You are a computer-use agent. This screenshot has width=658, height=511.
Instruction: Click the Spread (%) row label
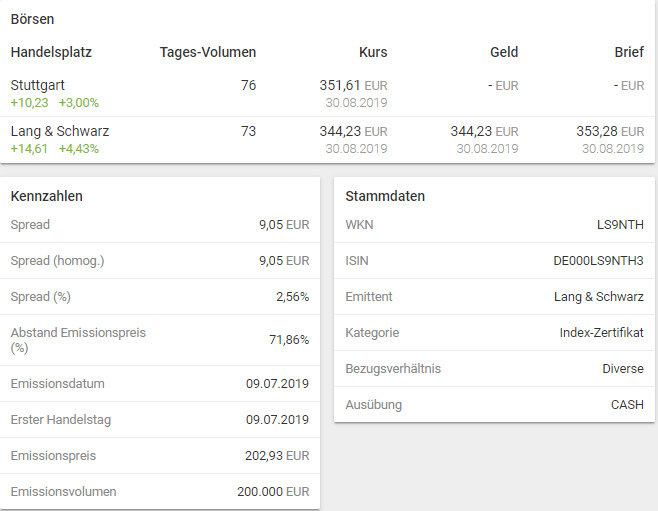click(40, 297)
